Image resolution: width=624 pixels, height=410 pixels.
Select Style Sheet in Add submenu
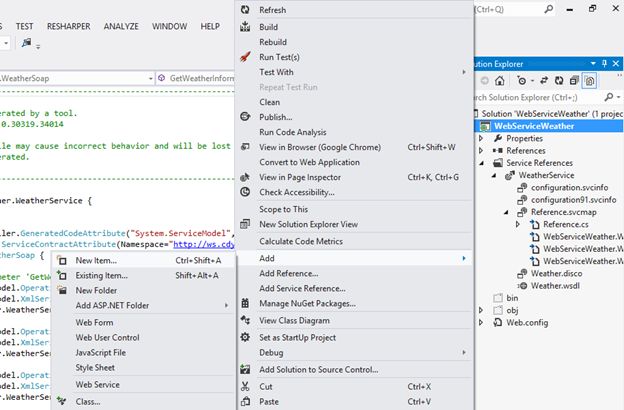[x=144, y=368]
